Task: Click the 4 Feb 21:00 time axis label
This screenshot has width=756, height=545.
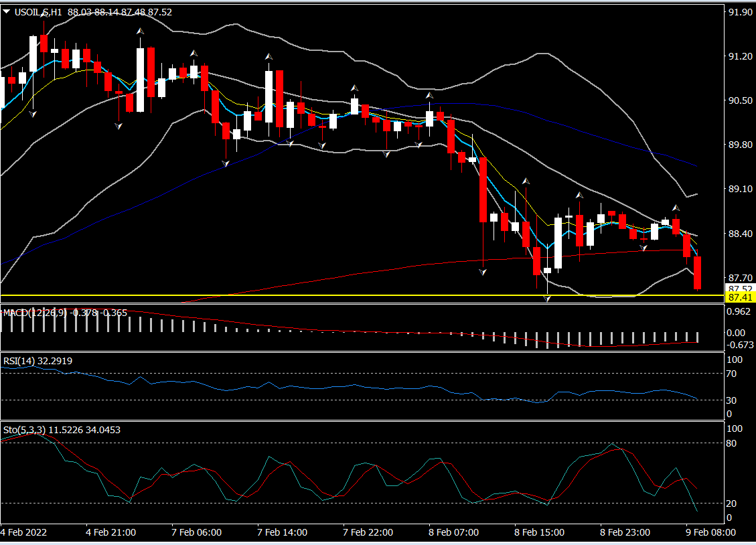Action: tap(111, 532)
